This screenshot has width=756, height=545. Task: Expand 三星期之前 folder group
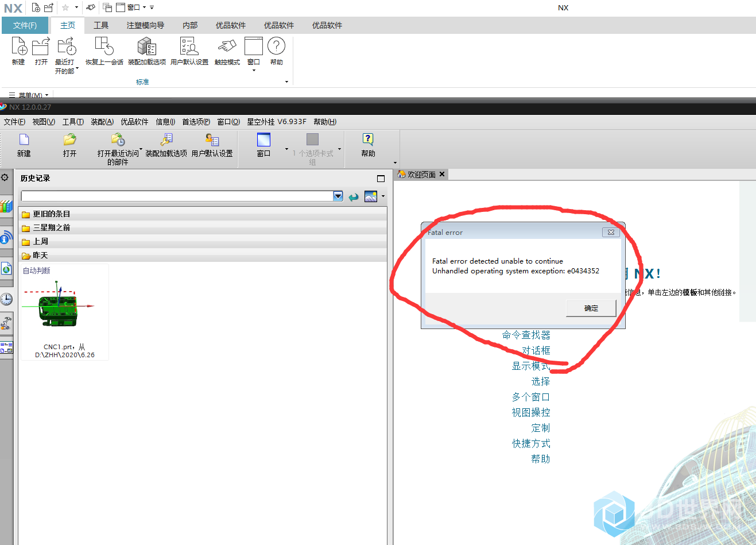[x=203, y=227]
